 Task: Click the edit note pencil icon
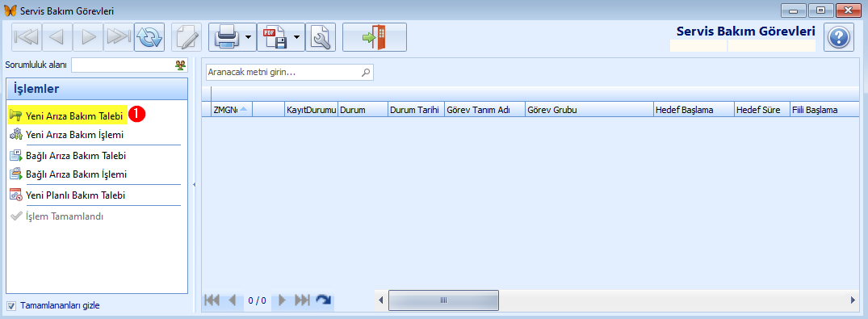coord(187,37)
